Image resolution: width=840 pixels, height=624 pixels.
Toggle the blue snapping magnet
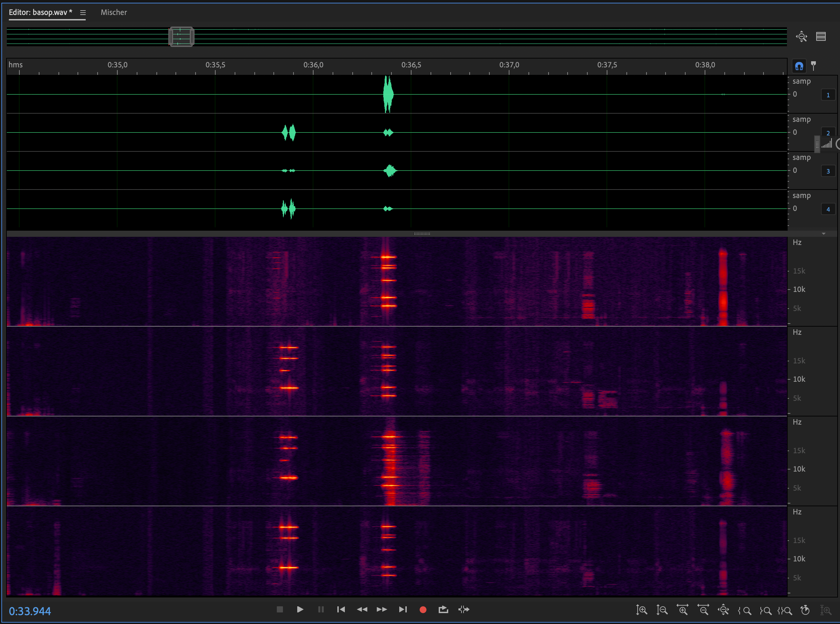799,66
